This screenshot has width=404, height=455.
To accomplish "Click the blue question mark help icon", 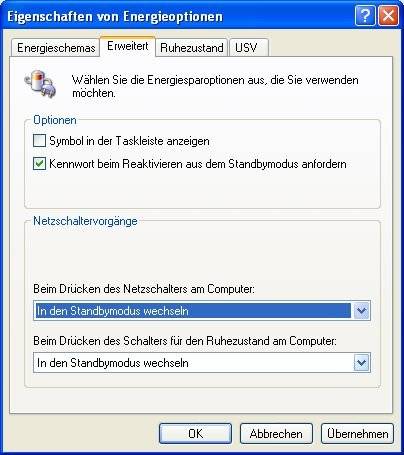I will point(365,15).
